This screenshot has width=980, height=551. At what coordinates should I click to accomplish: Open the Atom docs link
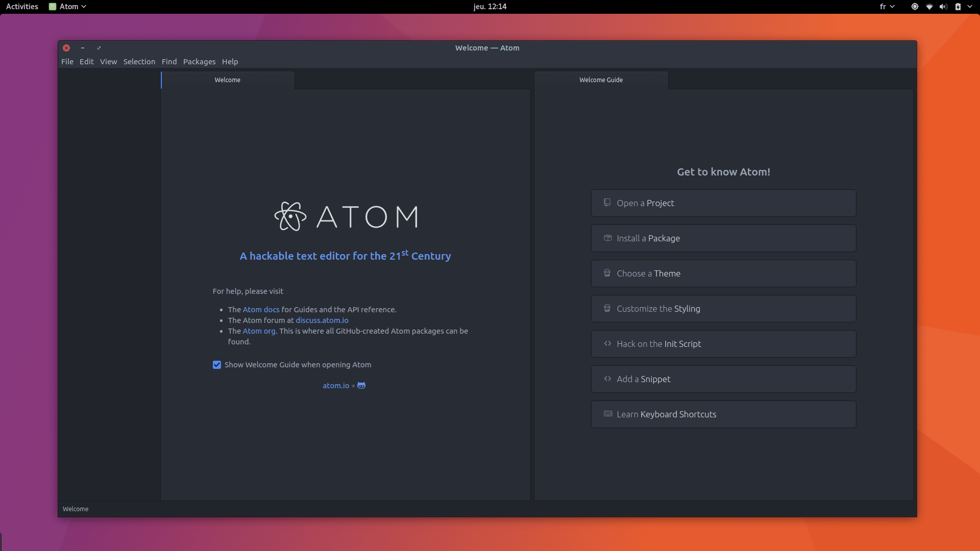click(x=261, y=310)
